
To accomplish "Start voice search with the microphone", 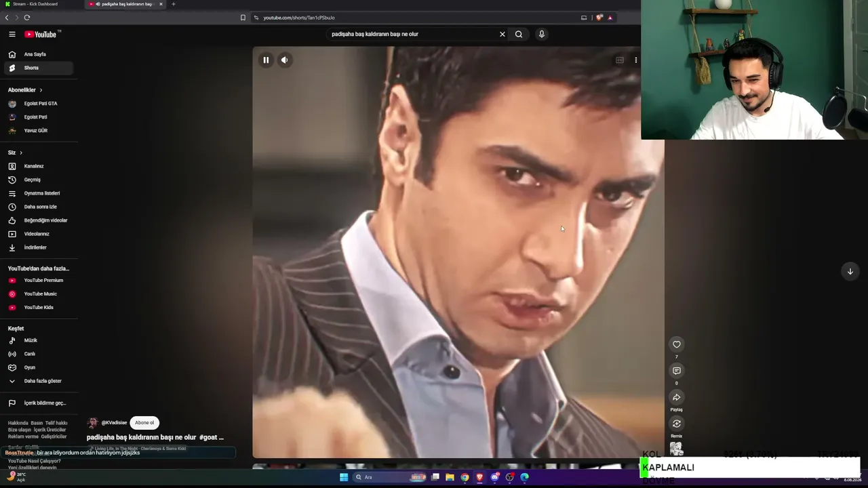I will (x=541, y=34).
